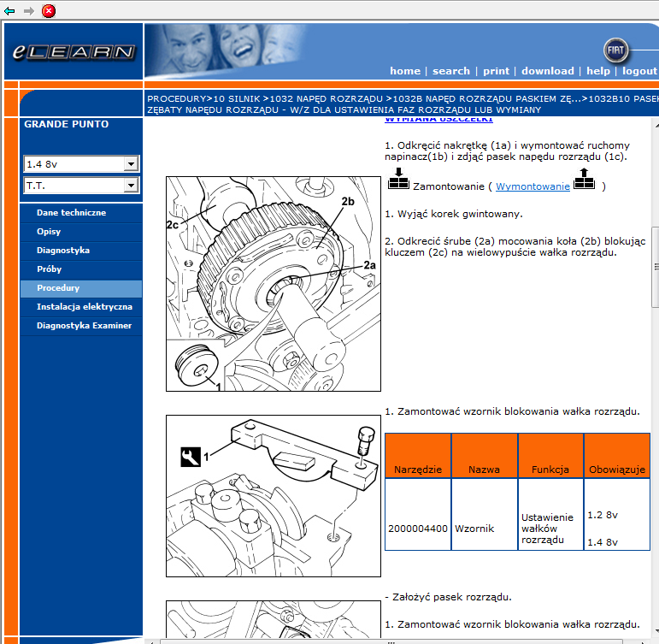Click the forward arrow icon
The image size is (659, 644).
(x=29, y=11)
